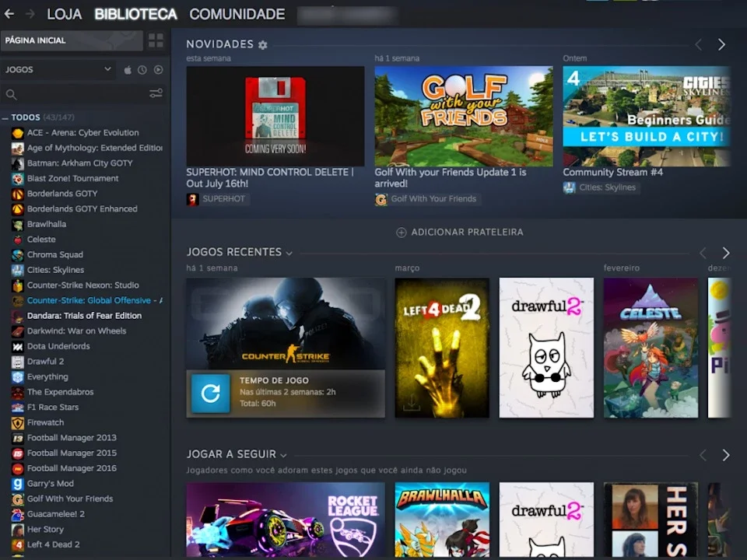
Task: Open the BIBLIOTECA tab
Action: click(135, 14)
